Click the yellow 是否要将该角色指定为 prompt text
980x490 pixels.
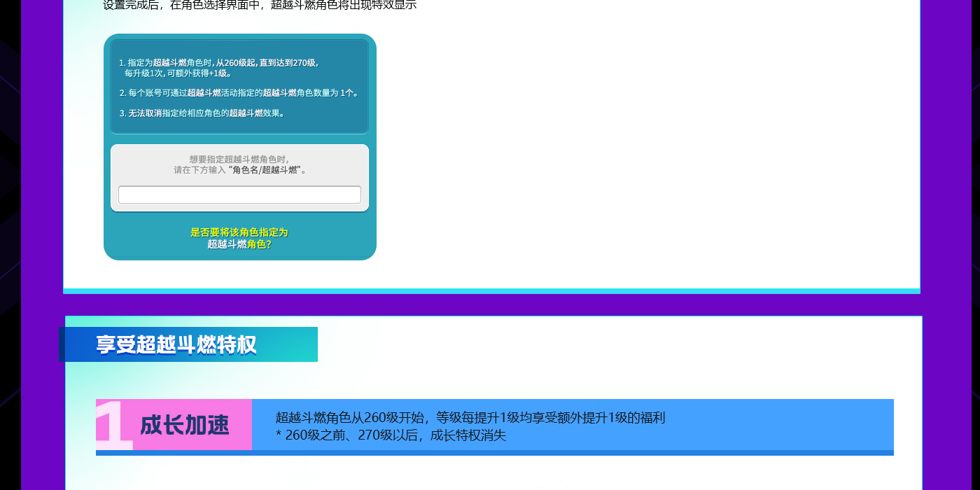pyautogui.click(x=239, y=232)
